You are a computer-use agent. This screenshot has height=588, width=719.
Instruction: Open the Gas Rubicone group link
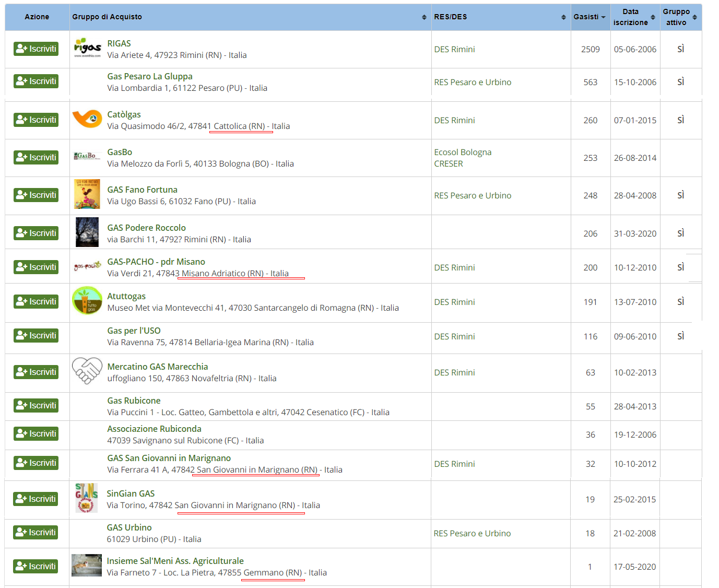(134, 401)
